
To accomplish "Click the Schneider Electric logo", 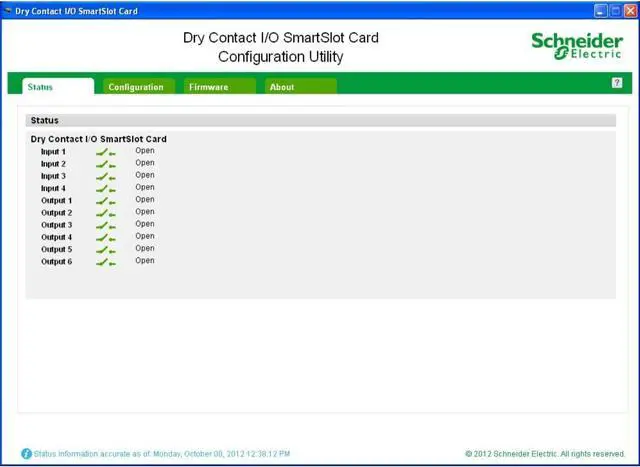I will point(576,44).
